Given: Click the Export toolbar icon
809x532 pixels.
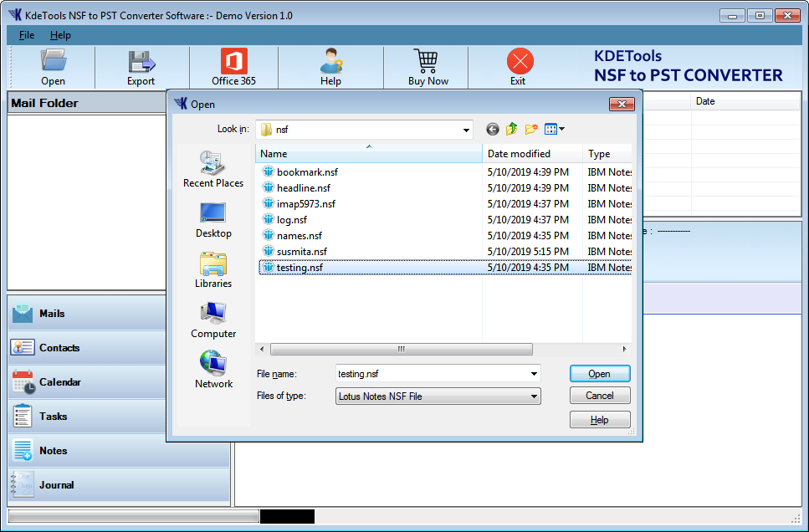Looking at the screenshot, I should (x=141, y=62).
